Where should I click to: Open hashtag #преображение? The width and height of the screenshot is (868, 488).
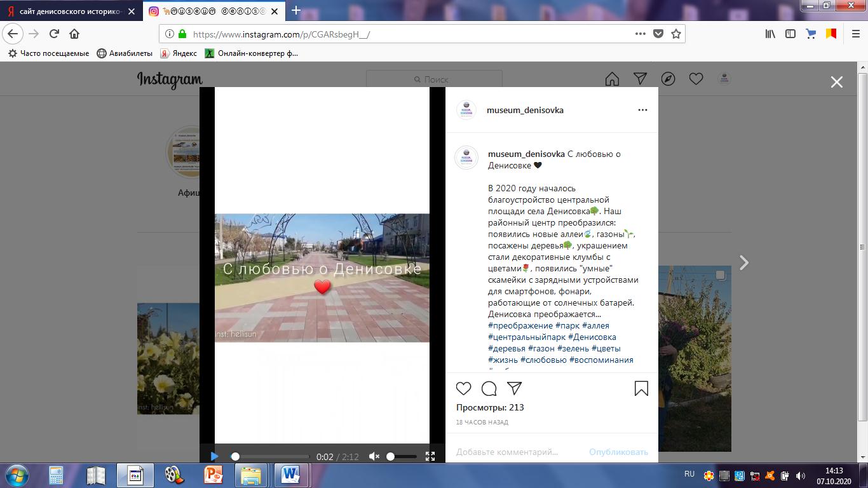(520, 325)
